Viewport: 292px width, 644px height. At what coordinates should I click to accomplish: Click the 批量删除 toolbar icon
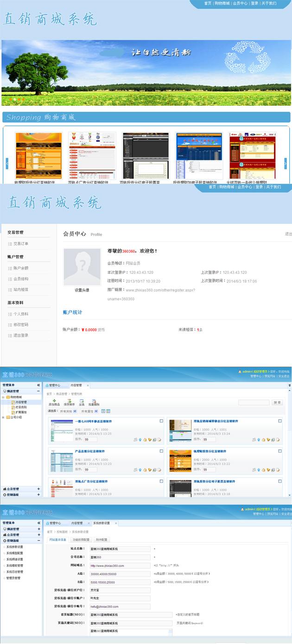pos(94,402)
